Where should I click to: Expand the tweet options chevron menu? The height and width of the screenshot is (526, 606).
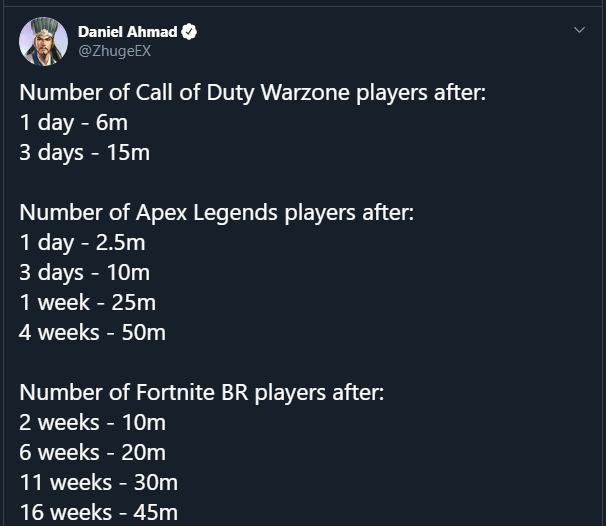pyautogui.click(x=579, y=31)
